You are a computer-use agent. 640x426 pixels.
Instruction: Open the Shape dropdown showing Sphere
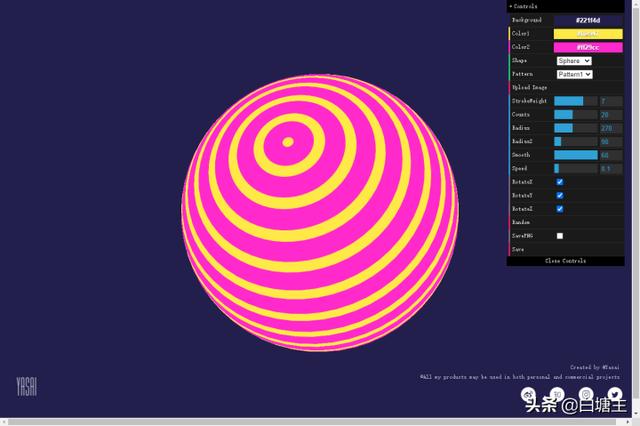pos(574,61)
